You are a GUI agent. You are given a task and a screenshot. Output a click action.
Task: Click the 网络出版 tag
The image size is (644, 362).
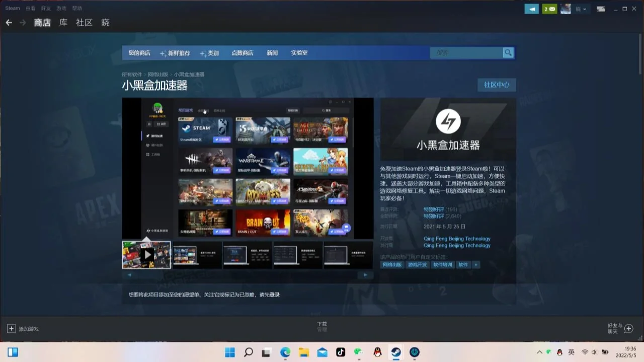coord(392,265)
